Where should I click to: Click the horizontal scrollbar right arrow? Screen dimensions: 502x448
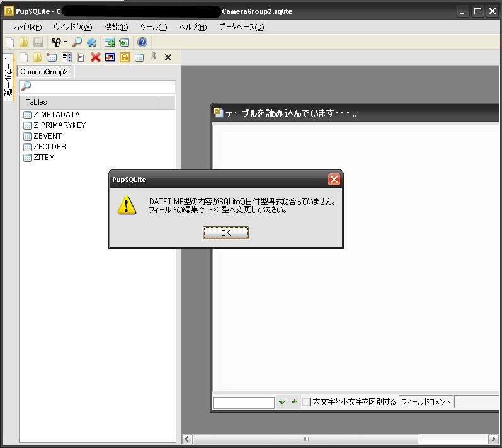(493, 439)
